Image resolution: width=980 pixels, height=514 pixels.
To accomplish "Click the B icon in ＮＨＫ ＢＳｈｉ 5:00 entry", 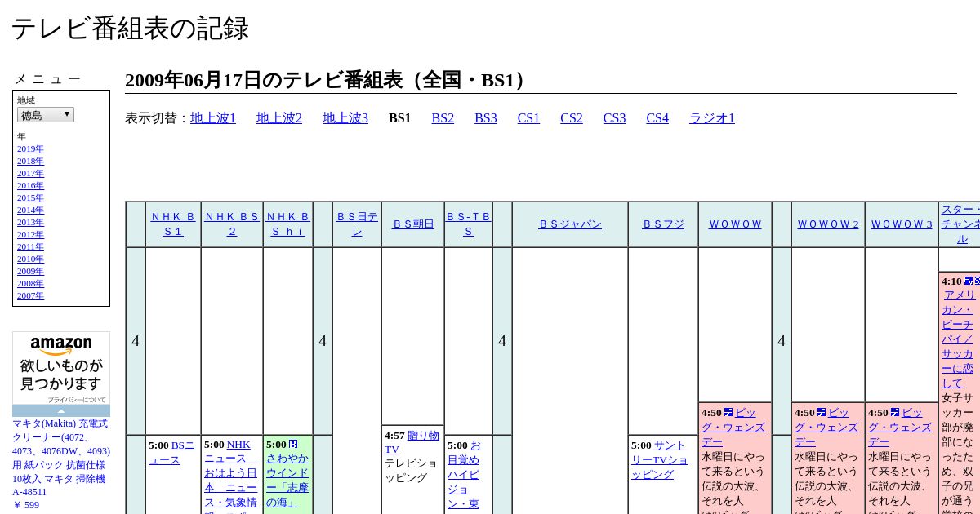I will tap(294, 445).
